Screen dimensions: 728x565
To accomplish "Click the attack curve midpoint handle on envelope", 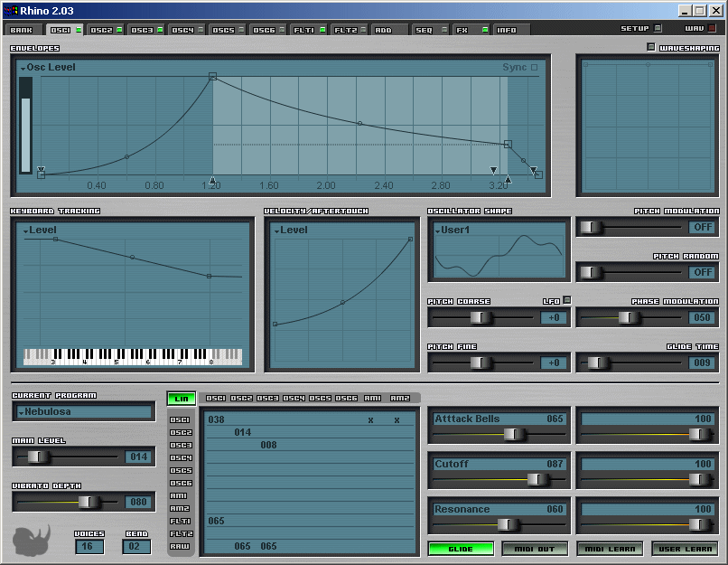I will [127, 157].
